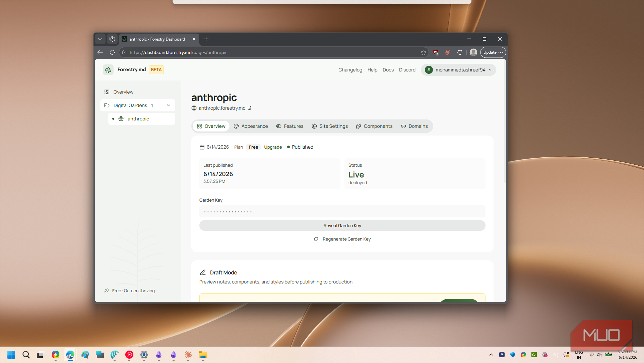Open the tab search dropdown arrow in the title bar
The image size is (644, 363).
click(100, 39)
